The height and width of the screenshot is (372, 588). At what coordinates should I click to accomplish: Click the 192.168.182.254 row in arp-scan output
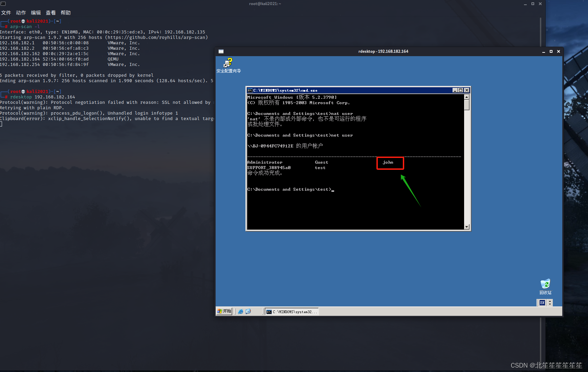coord(70,65)
